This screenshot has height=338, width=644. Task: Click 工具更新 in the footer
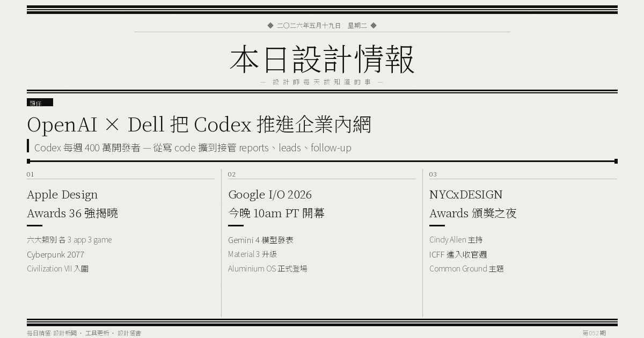pos(97,333)
